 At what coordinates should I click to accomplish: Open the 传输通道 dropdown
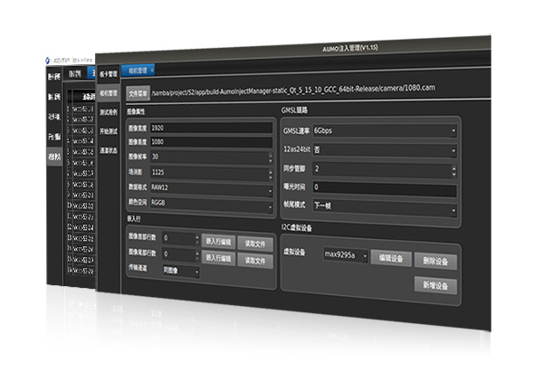(x=181, y=271)
